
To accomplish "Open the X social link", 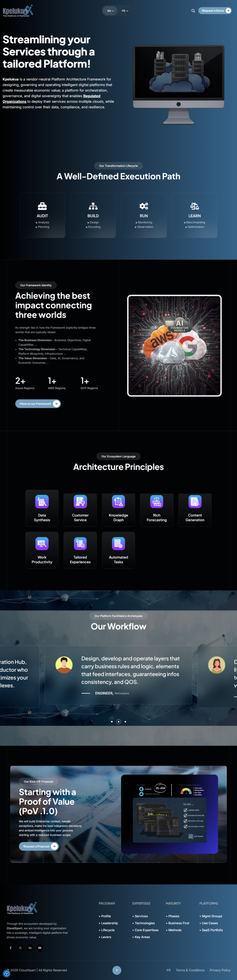I will pos(20,948).
